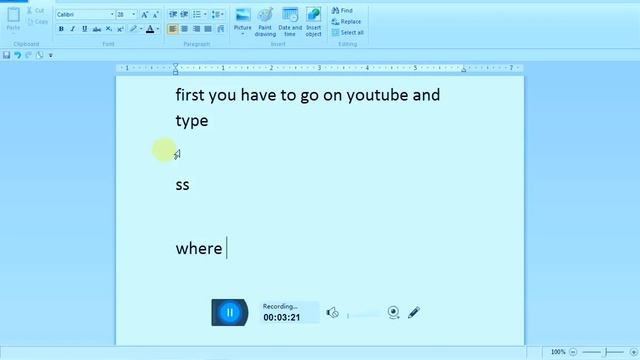640x360 pixels.
Task: Open the Calibri font family dropdown
Action: click(x=112, y=15)
